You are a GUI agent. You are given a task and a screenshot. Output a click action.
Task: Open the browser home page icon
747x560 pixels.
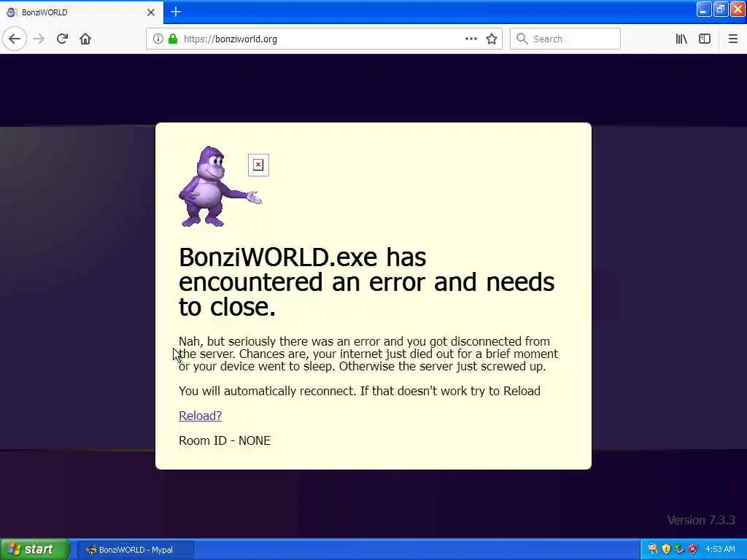pos(85,39)
